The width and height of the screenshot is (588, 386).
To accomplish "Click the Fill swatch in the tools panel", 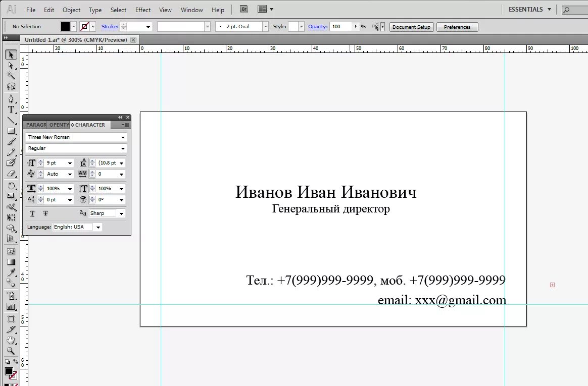I will click(x=9, y=371).
